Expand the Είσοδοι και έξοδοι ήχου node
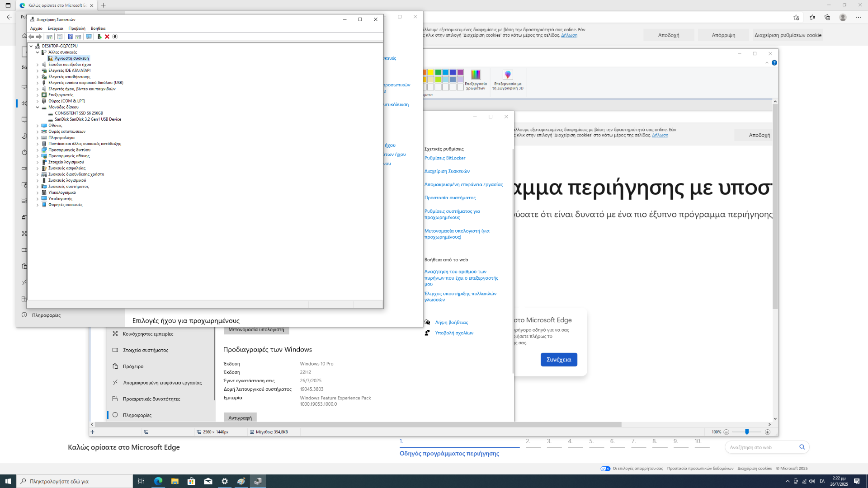 point(38,65)
